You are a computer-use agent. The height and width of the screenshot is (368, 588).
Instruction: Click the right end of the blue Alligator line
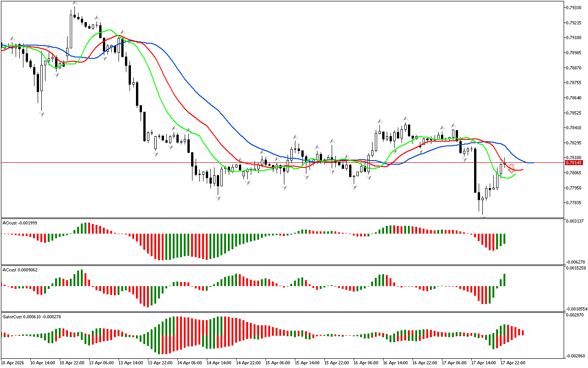tap(532, 163)
